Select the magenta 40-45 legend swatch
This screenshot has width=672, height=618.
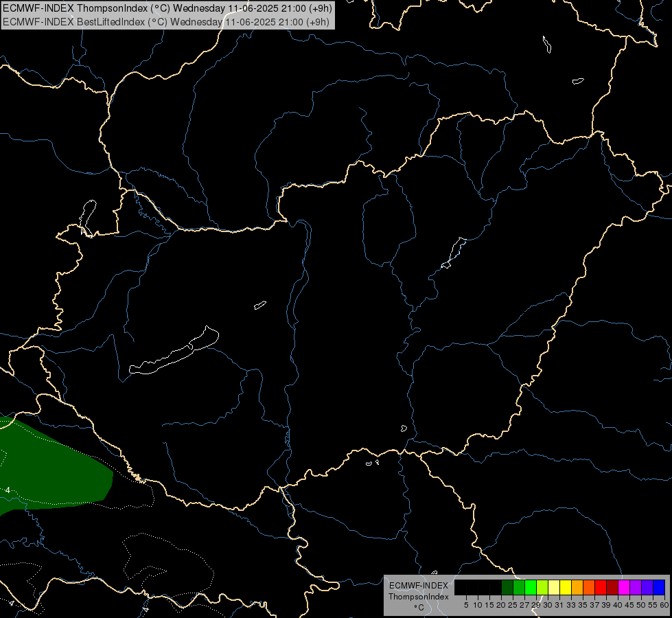(x=624, y=588)
